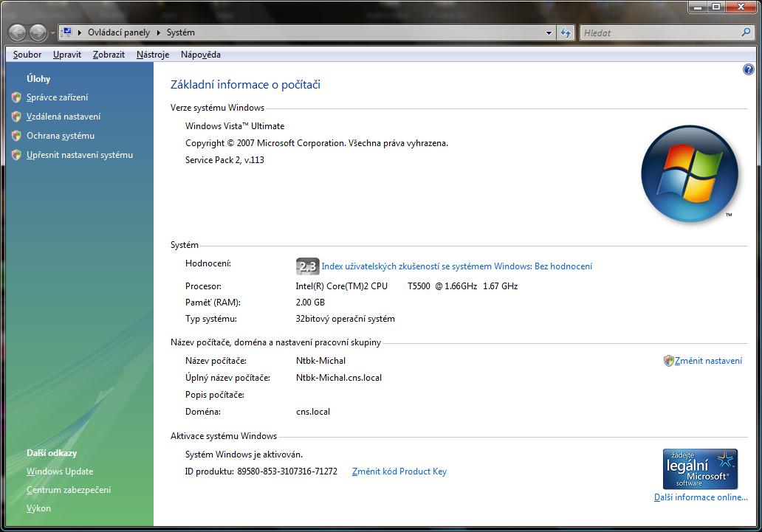Click domain value cns.local
The image size is (762, 532).
313,412
